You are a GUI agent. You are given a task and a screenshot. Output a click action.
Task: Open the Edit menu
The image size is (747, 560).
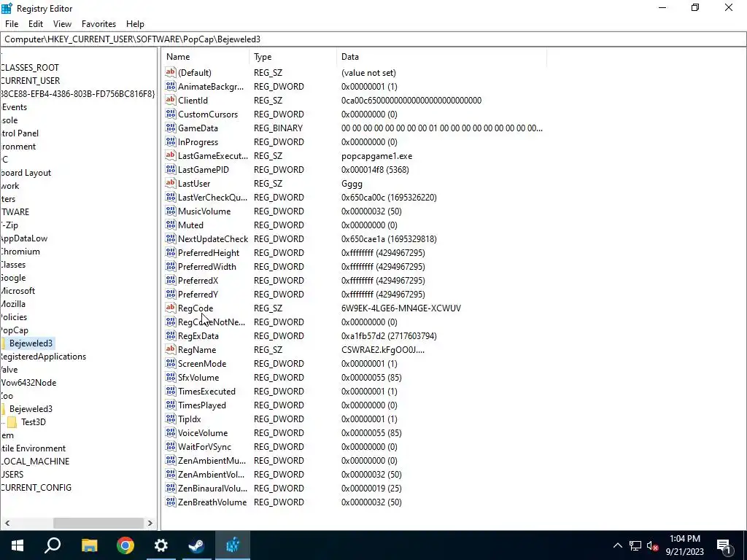coord(36,24)
